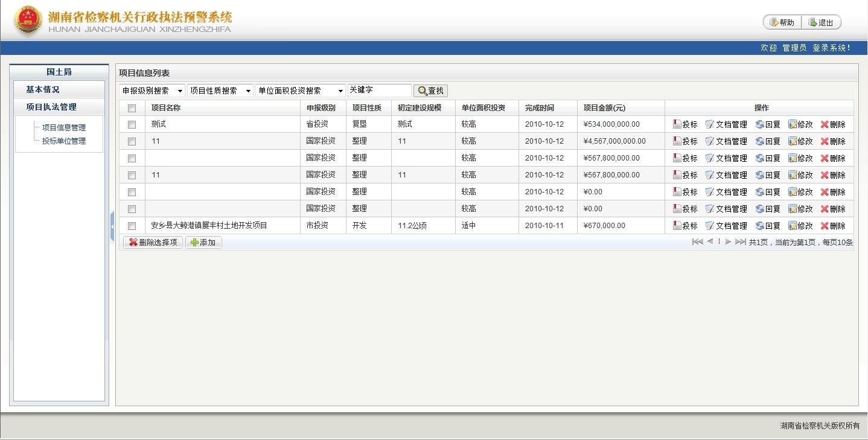Select 投标单位管理 in the sidebar tree
The height and width of the screenshot is (440, 868).
pos(64,141)
